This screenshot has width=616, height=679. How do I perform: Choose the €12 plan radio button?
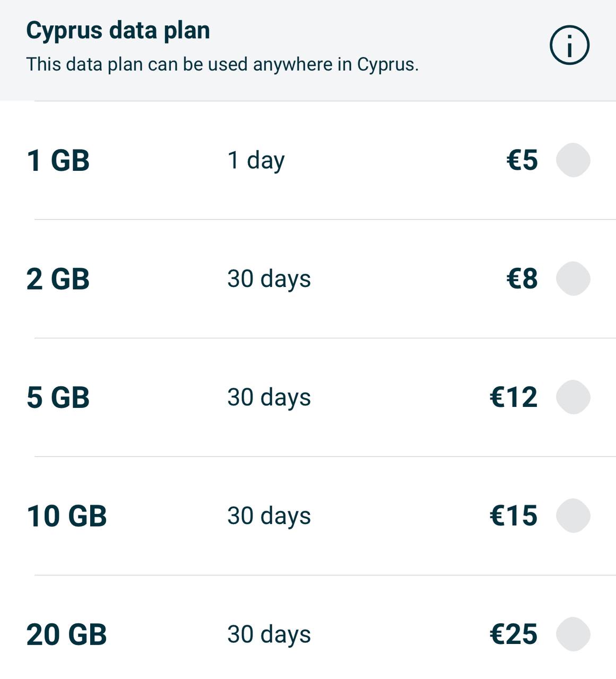[x=573, y=397]
